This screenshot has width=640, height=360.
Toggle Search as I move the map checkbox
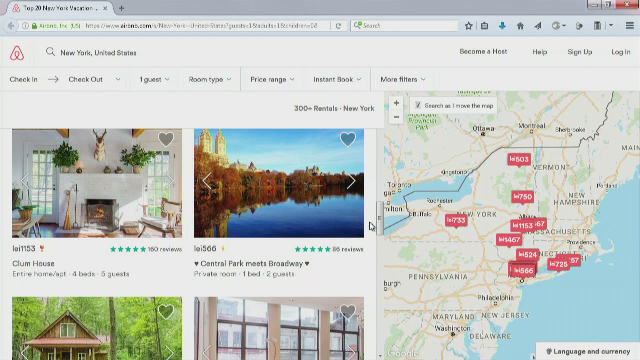pyautogui.click(x=418, y=105)
